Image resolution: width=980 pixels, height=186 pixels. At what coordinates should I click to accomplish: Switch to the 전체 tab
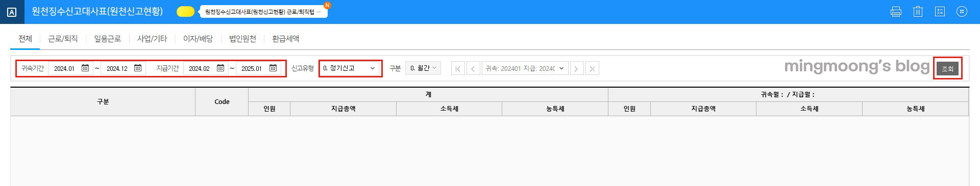(x=25, y=39)
